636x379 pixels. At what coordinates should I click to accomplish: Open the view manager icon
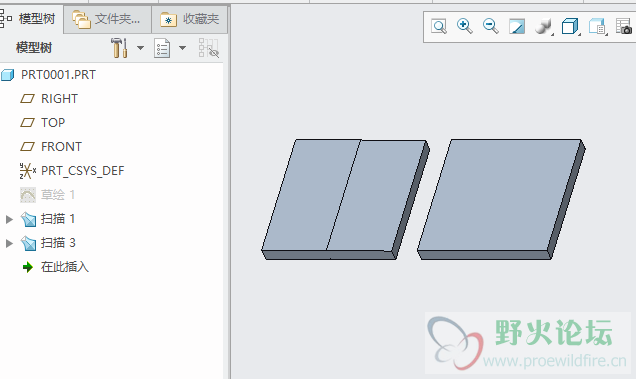pos(597,27)
